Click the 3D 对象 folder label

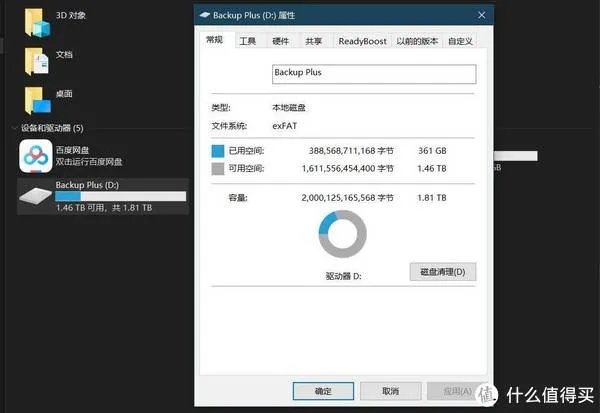pos(71,15)
